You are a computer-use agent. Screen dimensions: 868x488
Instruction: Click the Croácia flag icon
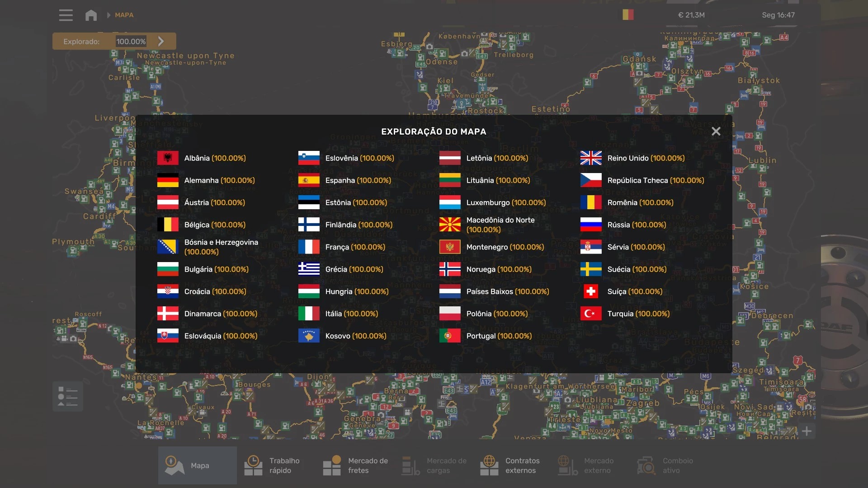click(168, 291)
